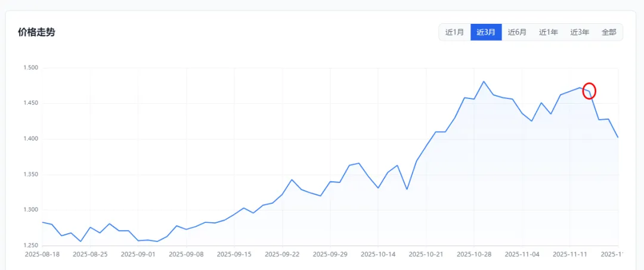
Task: Switch chart to 近1年 view
Action: point(549,32)
